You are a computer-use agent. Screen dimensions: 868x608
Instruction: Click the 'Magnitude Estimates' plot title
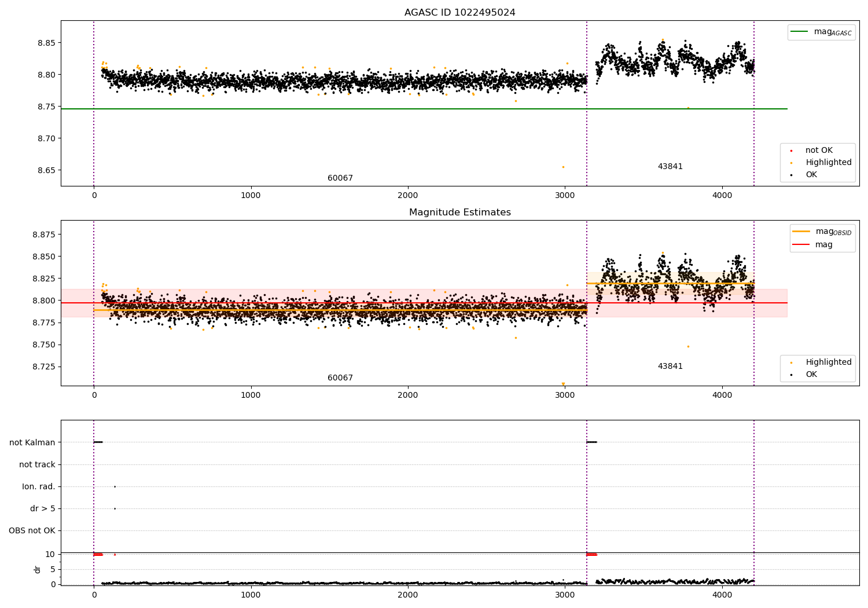(x=459, y=213)
